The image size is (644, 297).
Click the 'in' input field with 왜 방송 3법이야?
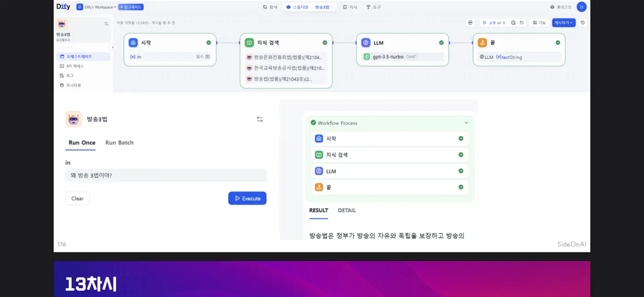point(166,175)
